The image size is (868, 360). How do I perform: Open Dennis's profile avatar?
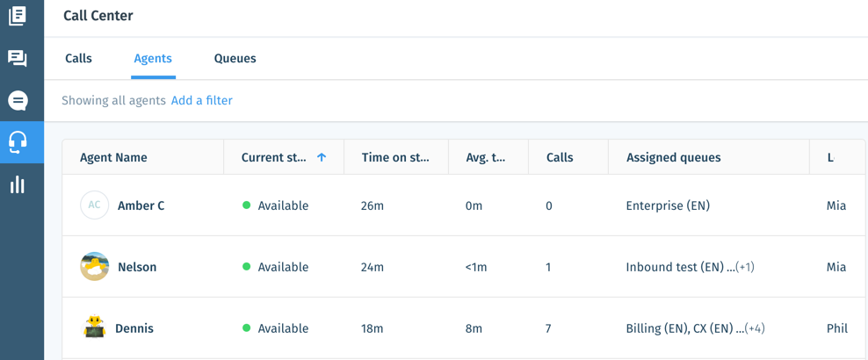pyautogui.click(x=94, y=328)
